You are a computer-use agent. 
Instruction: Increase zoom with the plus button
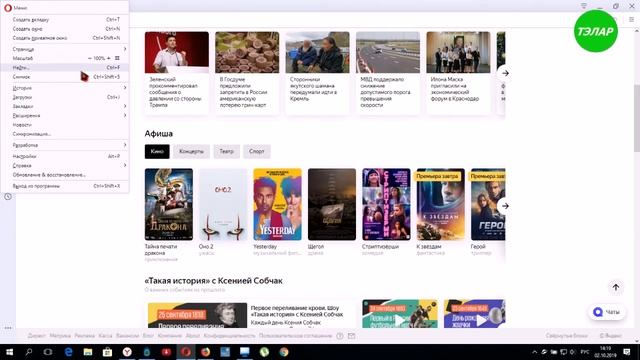[109, 58]
